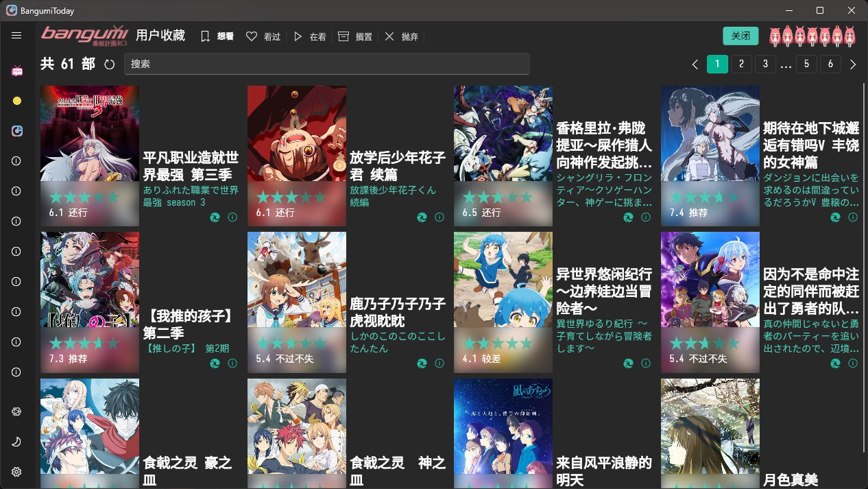Click the 鹿乃子乃子乃子虎视眈眈 cover thumbnail
This screenshot has width=868, height=489.
pyautogui.click(x=297, y=302)
